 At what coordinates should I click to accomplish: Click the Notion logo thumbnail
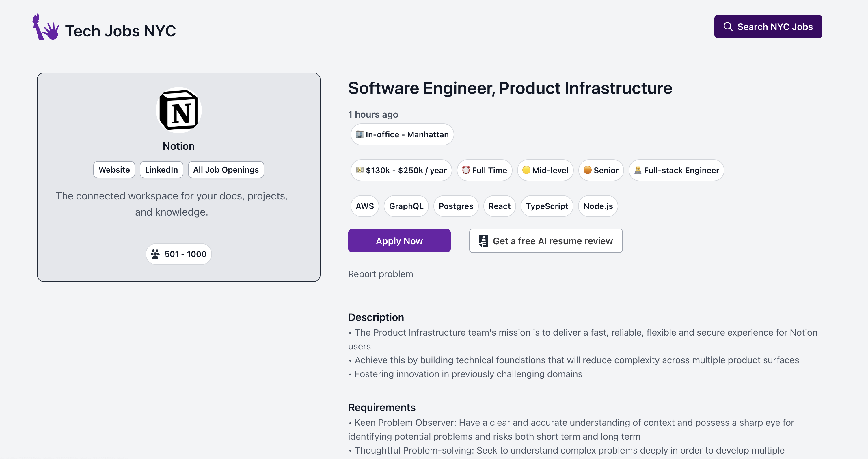pyautogui.click(x=178, y=110)
